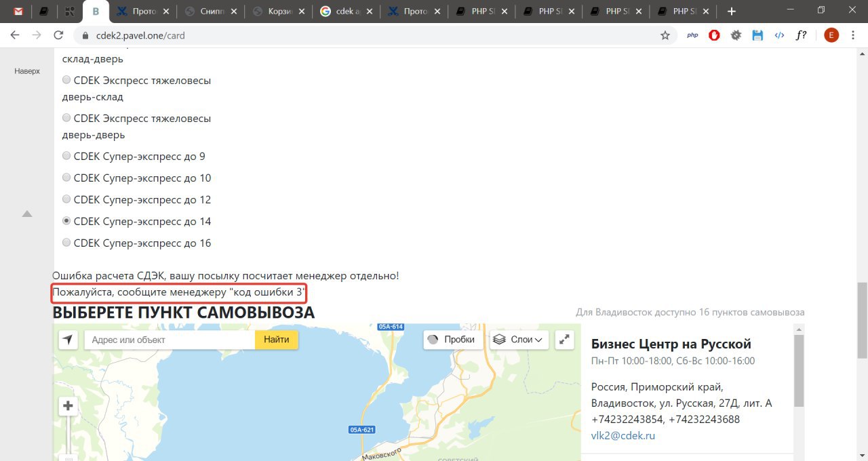Open the </> code extension
This screenshot has width=868, height=461.
pyautogui.click(x=779, y=35)
